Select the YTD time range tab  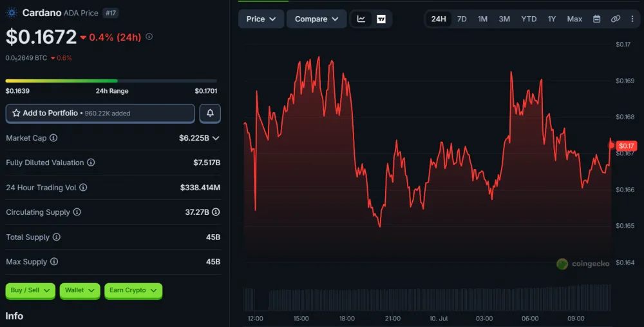pyautogui.click(x=529, y=19)
